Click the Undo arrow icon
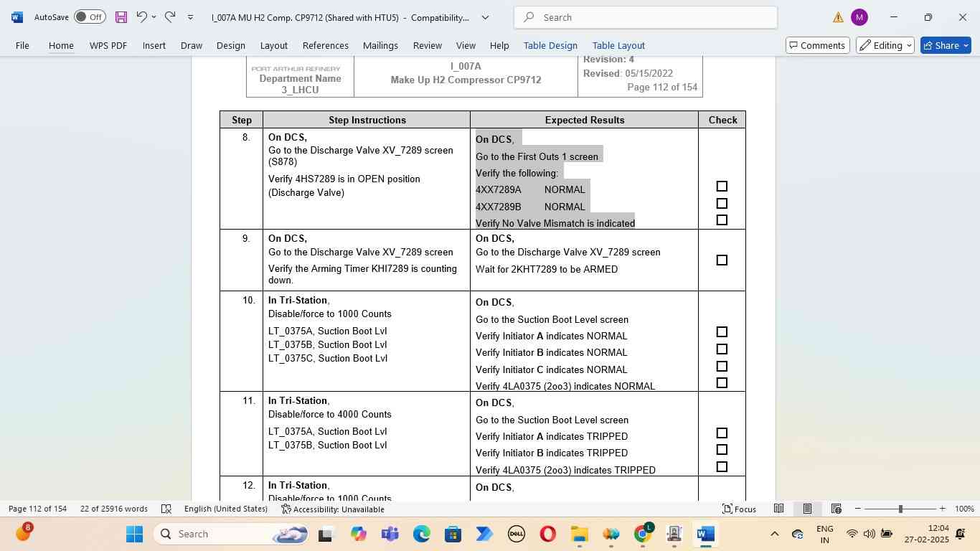980x551 pixels. pyautogui.click(x=141, y=17)
